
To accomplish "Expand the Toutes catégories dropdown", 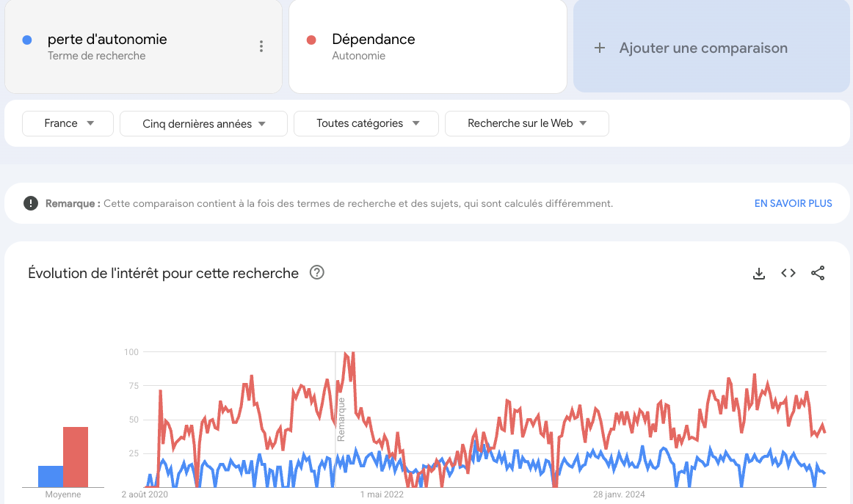I will click(366, 123).
